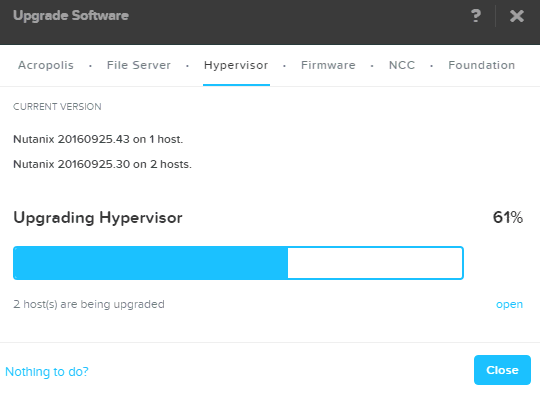
Task: Open the Foundation tab
Action: pyautogui.click(x=482, y=65)
